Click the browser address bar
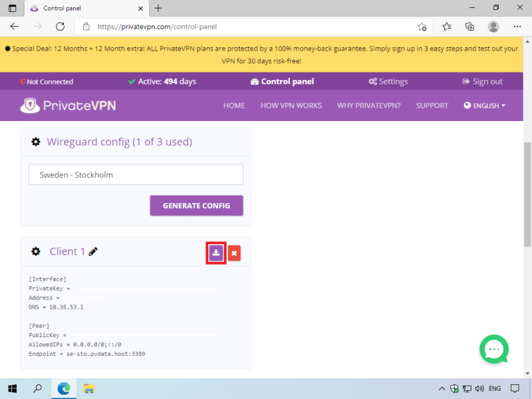Viewport: 532px width, 399px height. coord(253,27)
